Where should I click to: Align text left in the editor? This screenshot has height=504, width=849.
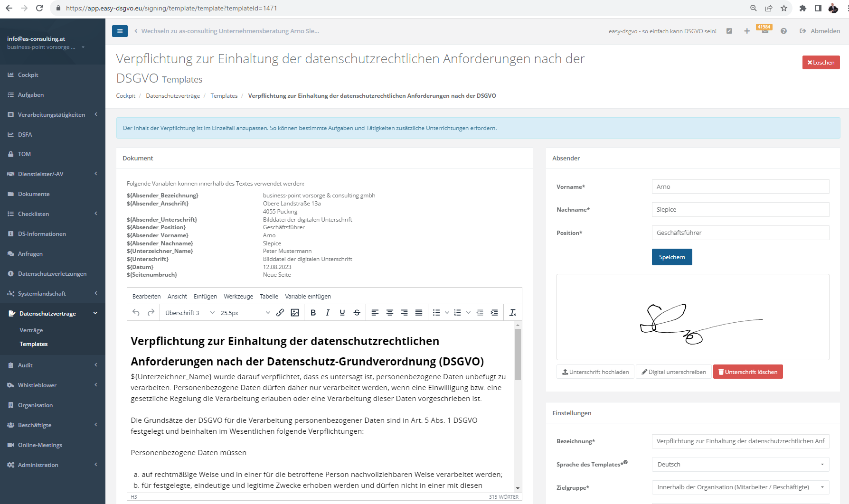point(375,312)
